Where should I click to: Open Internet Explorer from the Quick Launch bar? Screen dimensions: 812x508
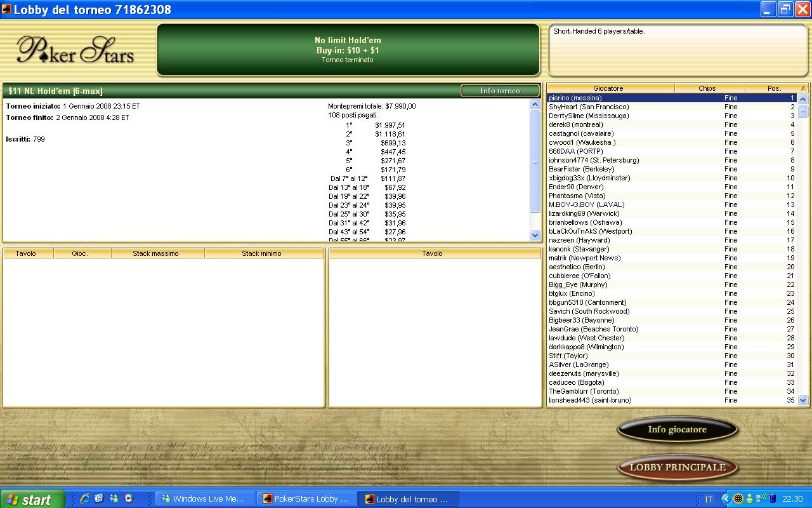pos(84,499)
